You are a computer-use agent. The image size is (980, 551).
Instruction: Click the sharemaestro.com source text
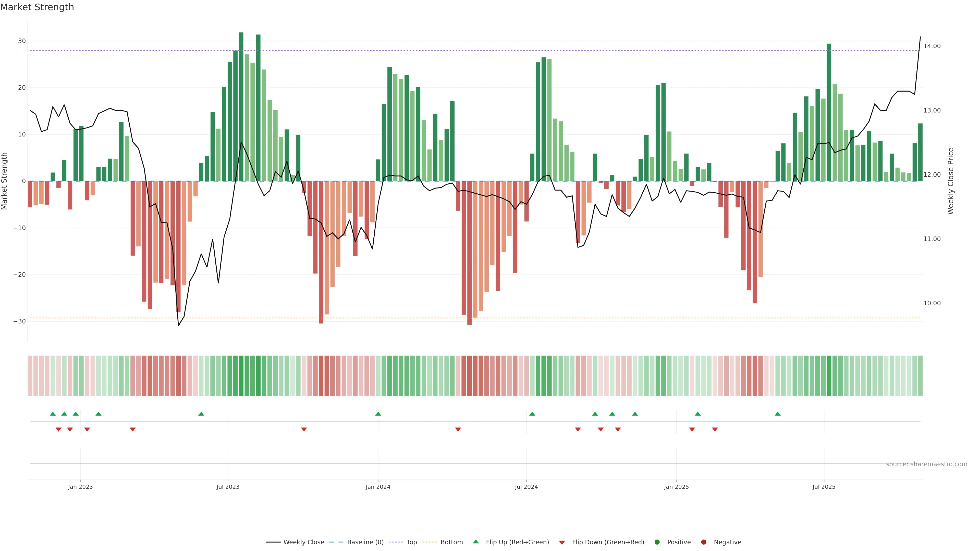click(x=926, y=464)
